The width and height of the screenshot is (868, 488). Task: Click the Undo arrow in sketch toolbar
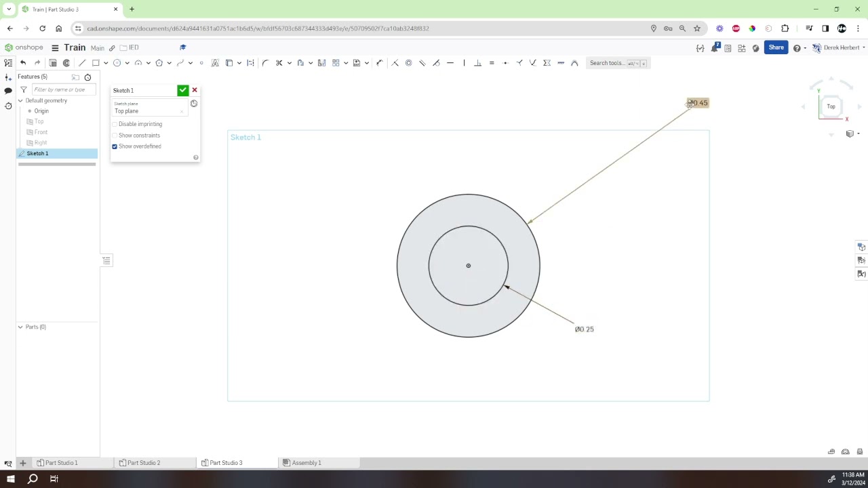[x=23, y=63]
